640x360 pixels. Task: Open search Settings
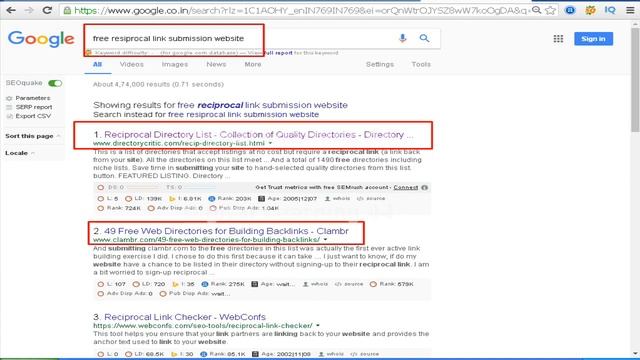point(380,64)
